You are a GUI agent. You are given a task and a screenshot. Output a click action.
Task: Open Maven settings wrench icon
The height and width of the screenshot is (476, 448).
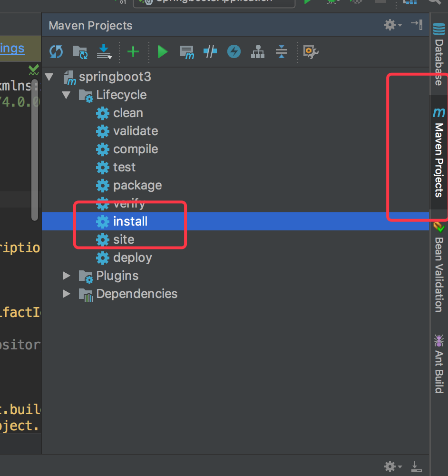pyautogui.click(x=311, y=51)
